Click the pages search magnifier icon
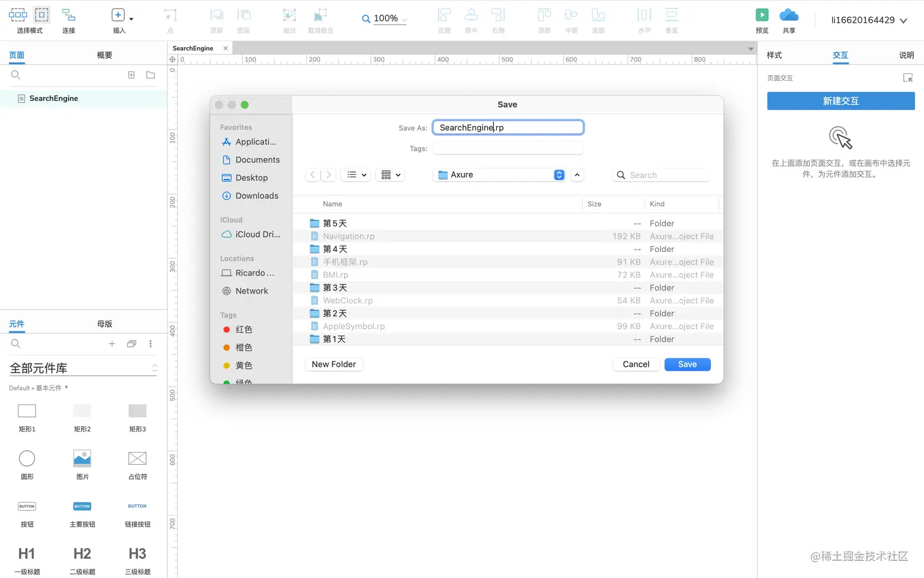Image resolution: width=924 pixels, height=578 pixels. (16, 75)
